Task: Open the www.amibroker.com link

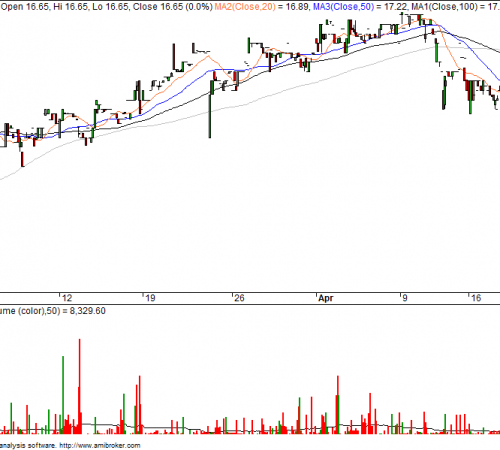Action: tap(100, 445)
